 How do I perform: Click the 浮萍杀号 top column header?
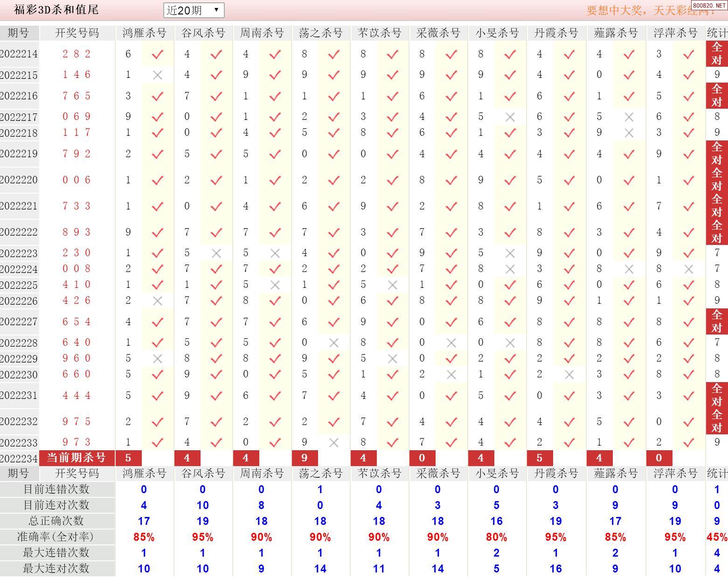tap(675, 33)
